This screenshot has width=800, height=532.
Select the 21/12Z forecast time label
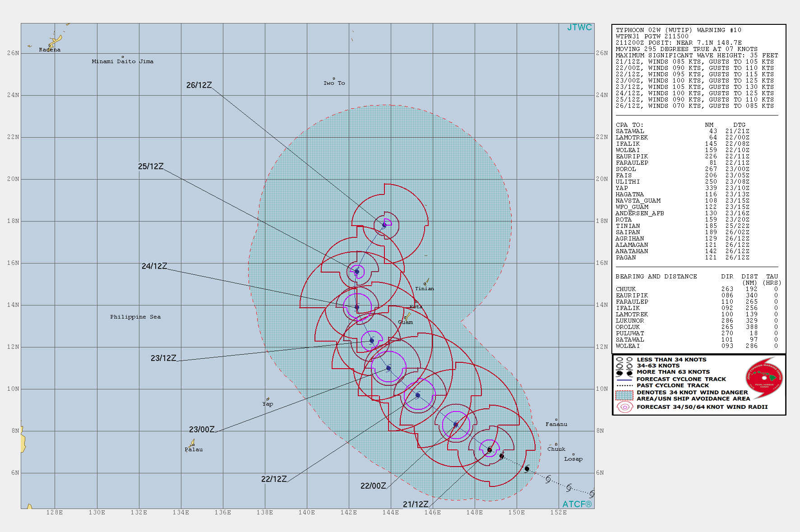tap(416, 504)
